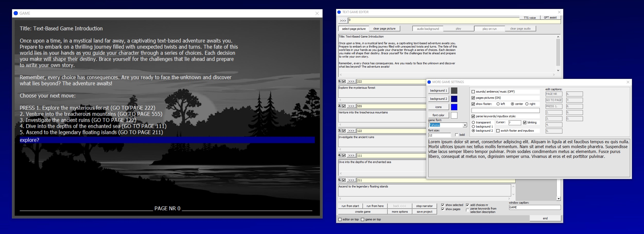Click the save project button
Viewport: 644px width, 234px height.
click(424, 211)
